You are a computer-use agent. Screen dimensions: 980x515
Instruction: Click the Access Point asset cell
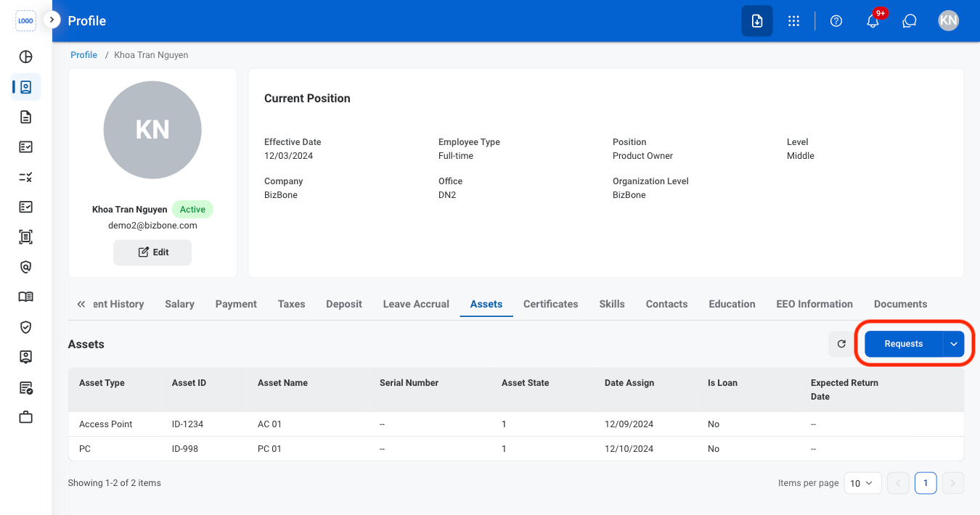(x=105, y=424)
